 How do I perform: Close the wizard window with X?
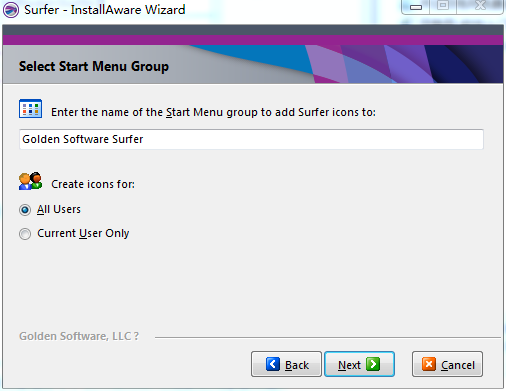click(x=480, y=7)
